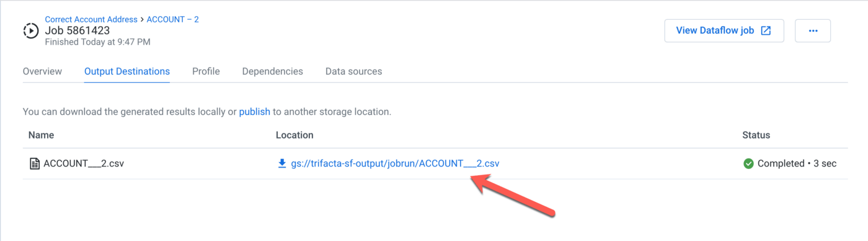Click the View Dataflow job button

click(724, 30)
